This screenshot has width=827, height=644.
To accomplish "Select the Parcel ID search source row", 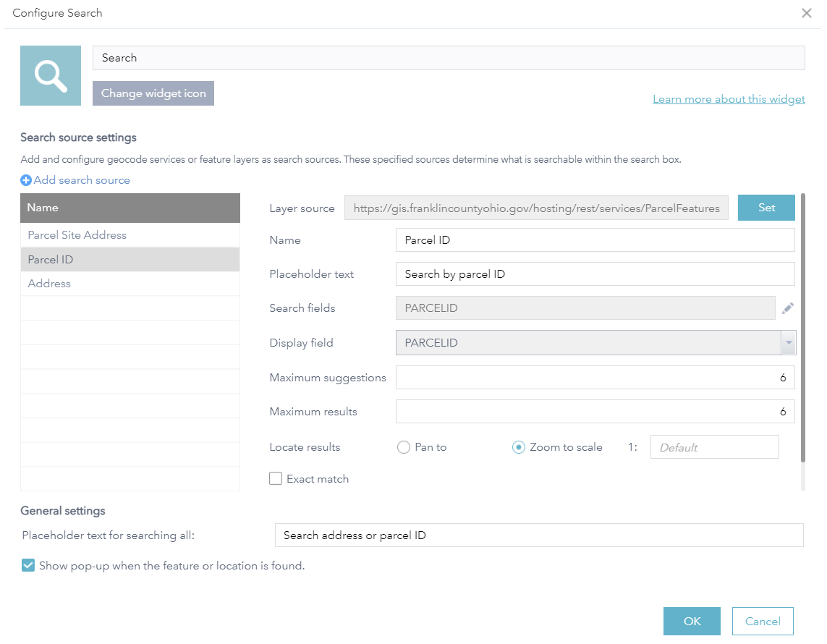I will (51, 260).
